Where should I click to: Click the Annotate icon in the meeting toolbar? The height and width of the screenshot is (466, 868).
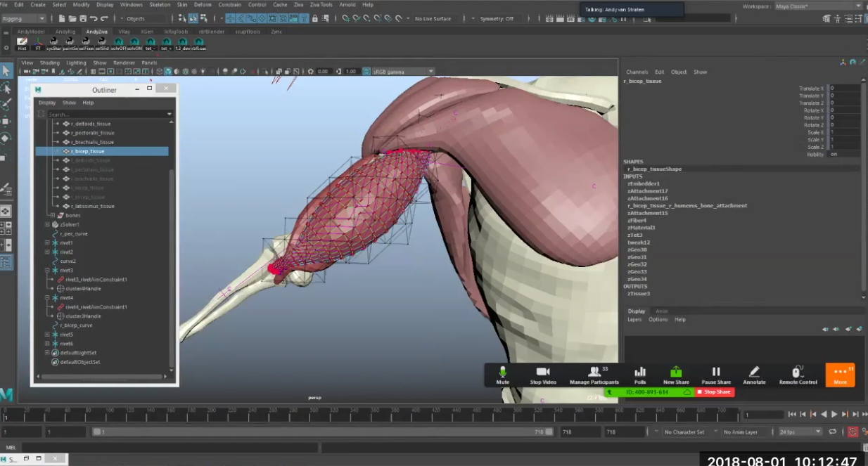754,375
